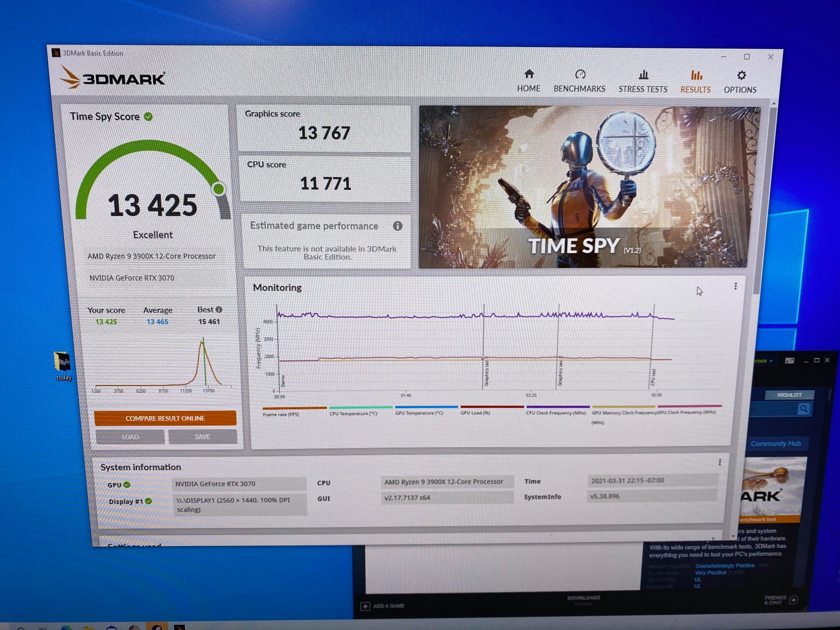Click the Options gear icon
This screenshot has height=630, width=840.
coord(741,76)
